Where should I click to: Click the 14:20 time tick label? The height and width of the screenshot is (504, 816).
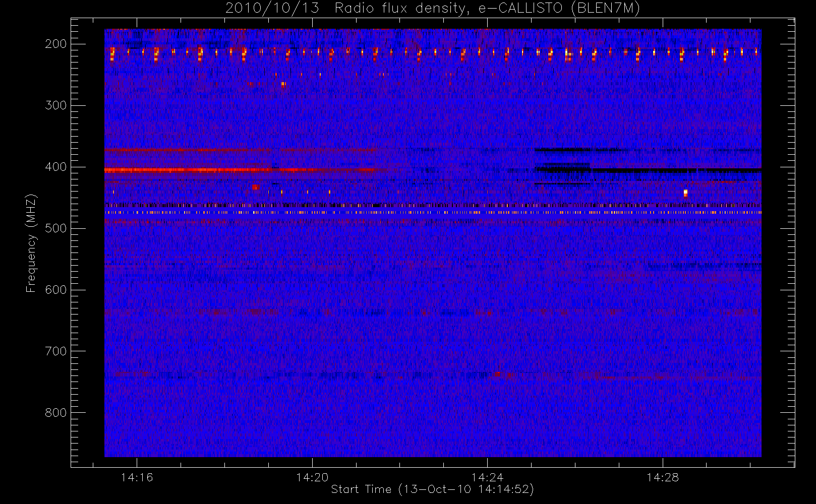tap(312, 477)
